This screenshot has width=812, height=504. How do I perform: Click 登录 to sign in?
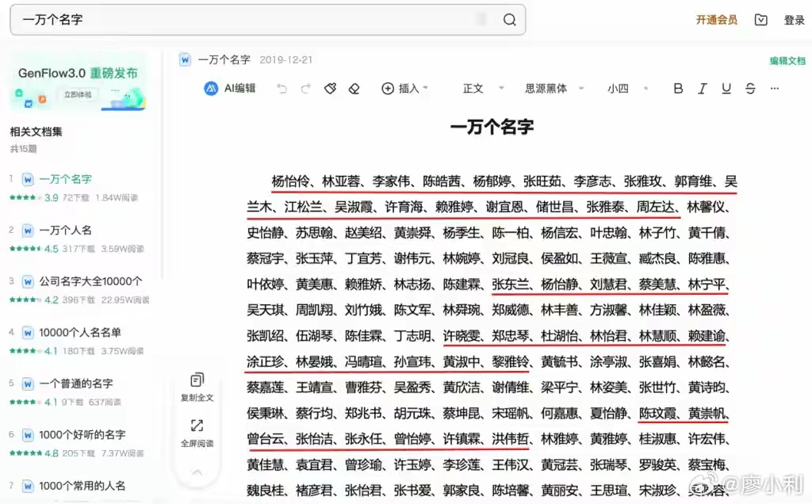(794, 20)
